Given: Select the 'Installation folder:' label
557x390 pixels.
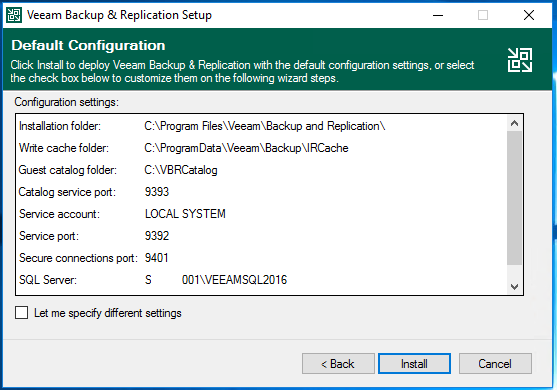Looking at the screenshot, I should click(60, 126).
